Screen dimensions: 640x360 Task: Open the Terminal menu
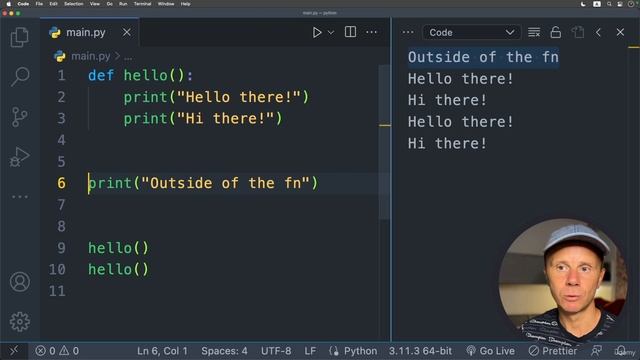142,4
